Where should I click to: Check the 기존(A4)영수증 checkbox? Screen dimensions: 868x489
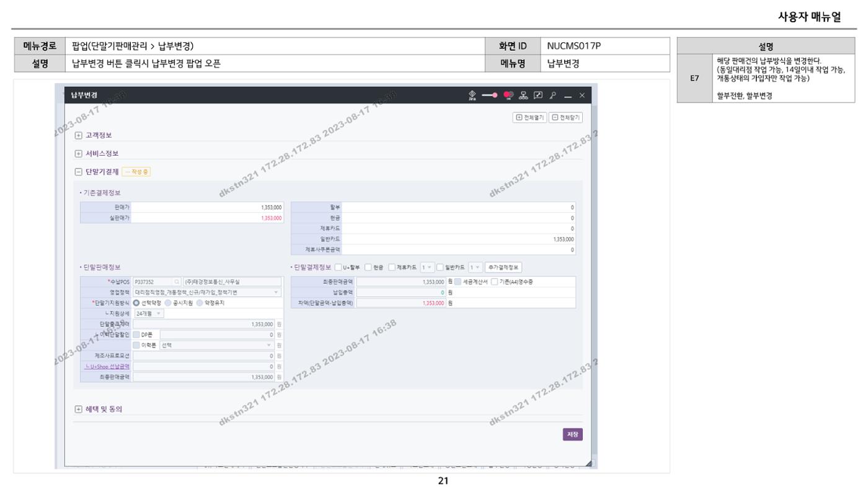[x=494, y=282]
